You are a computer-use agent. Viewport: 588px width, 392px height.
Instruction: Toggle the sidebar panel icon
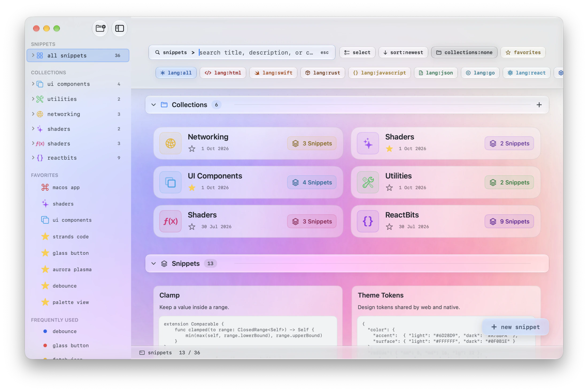click(119, 28)
